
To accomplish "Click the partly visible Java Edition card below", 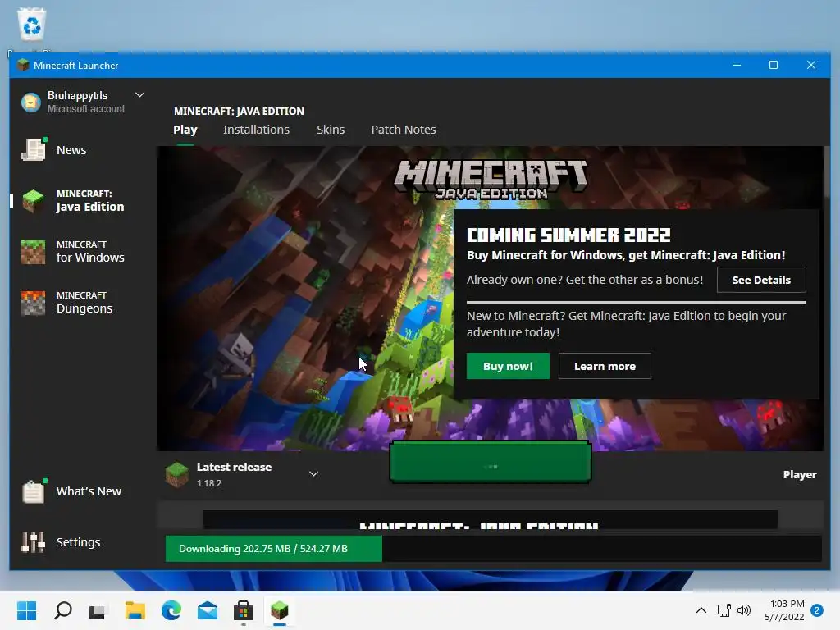I will [x=491, y=519].
